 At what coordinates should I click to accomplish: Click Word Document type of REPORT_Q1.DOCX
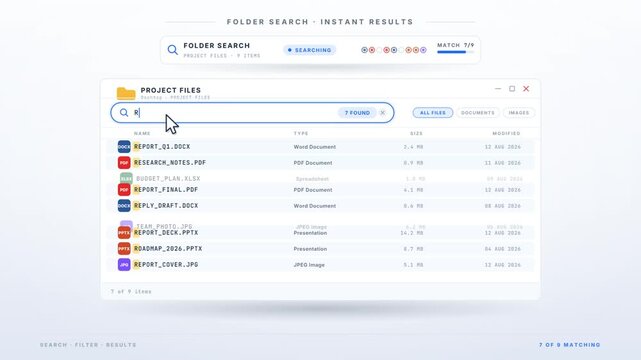pos(314,147)
